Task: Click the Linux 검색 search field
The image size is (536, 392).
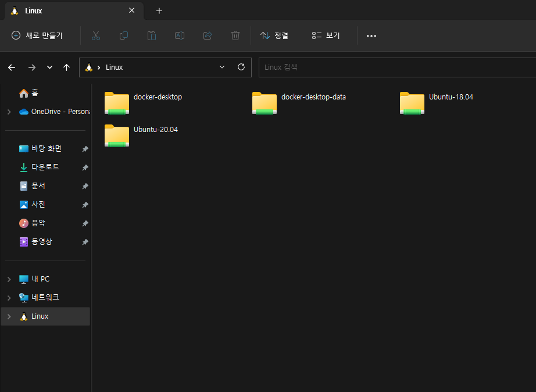Action: (397, 67)
